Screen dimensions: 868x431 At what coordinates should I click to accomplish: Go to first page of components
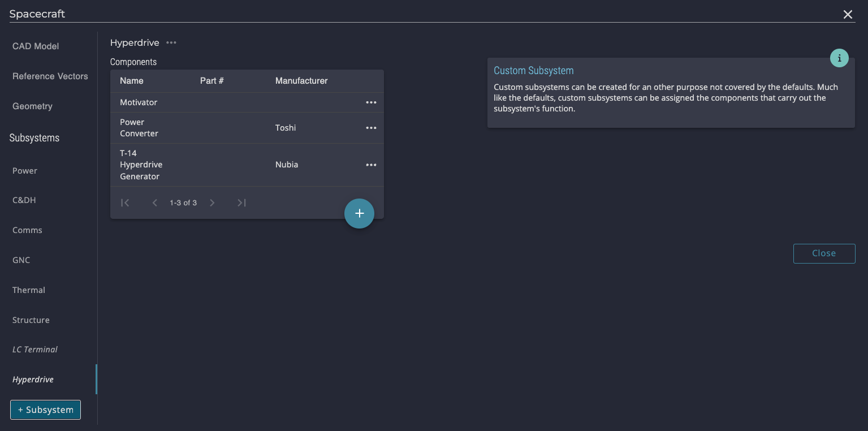tap(125, 202)
